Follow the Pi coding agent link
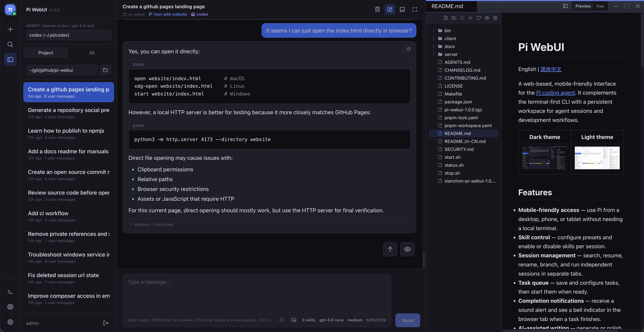Image resolution: width=644 pixels, height=332 pixels. (x=555, y=93)
